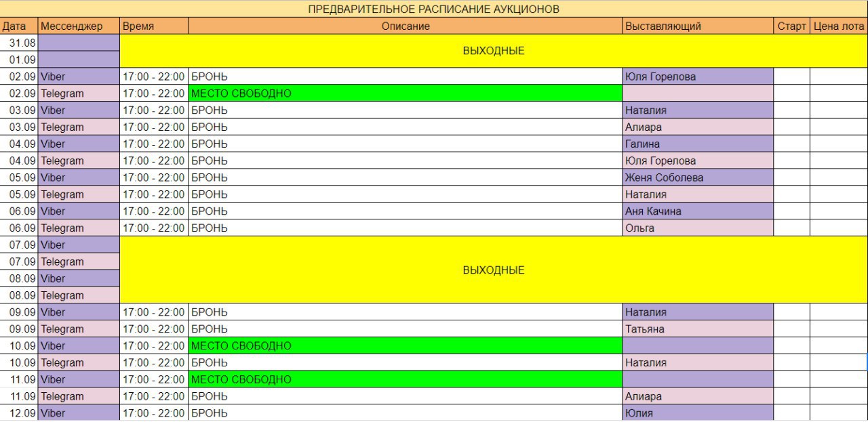The height and width of the screenshot is (422, 868).
Task: Select the Viber cell for 11.09
Action: 79,379
